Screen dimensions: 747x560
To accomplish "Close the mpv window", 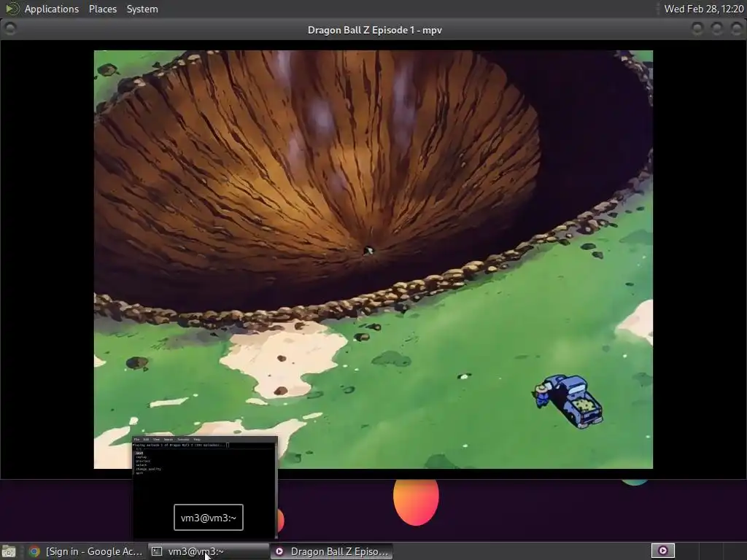I will 736,29.
